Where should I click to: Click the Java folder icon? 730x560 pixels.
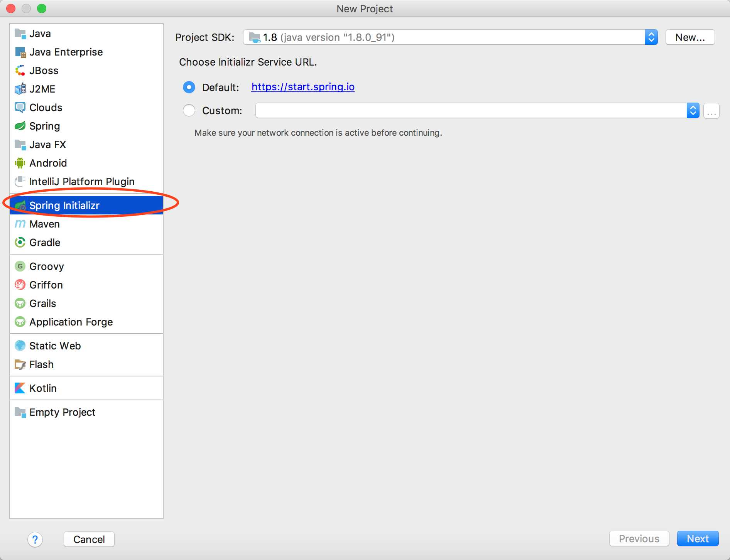(20, 34)
